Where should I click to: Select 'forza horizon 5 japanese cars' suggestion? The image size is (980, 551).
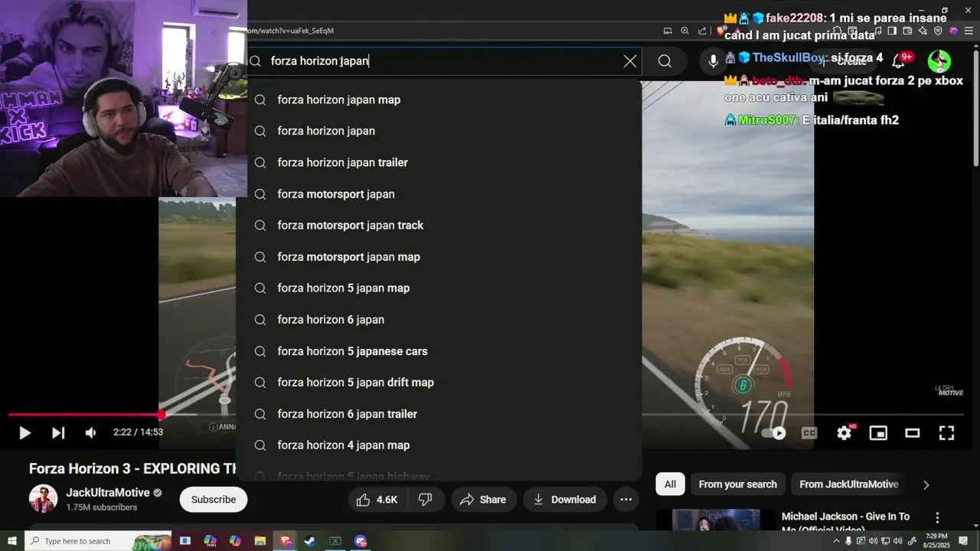click(x=439, y=350)
